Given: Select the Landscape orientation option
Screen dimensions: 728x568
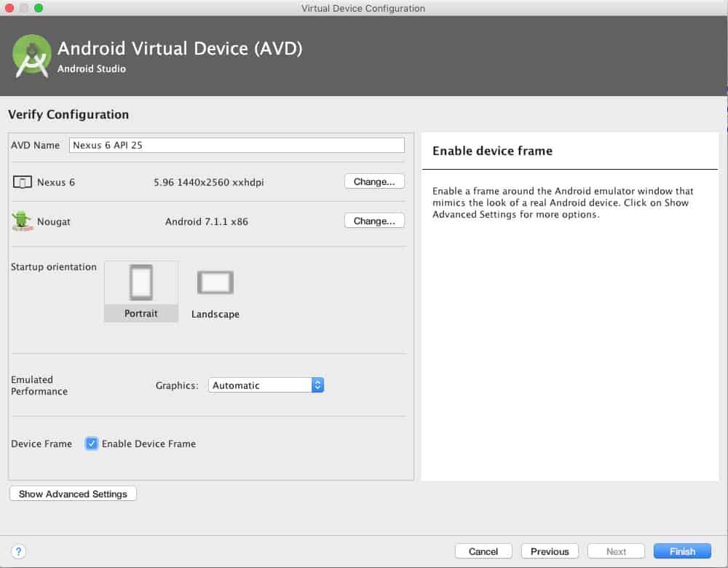Looking at the screenshot, I should 215,294.
